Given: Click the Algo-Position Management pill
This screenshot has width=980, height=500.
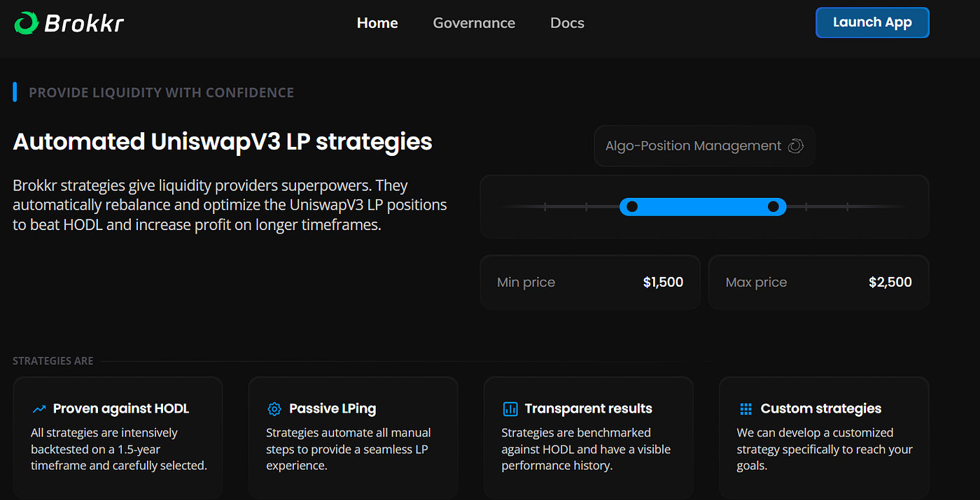Looking at the screenshot, I should pyautogui.click(x=704, y=145).
